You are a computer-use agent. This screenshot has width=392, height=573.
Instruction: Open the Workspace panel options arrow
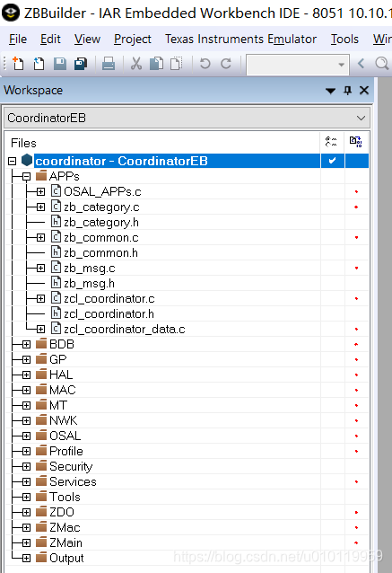[x=330, y=91]
